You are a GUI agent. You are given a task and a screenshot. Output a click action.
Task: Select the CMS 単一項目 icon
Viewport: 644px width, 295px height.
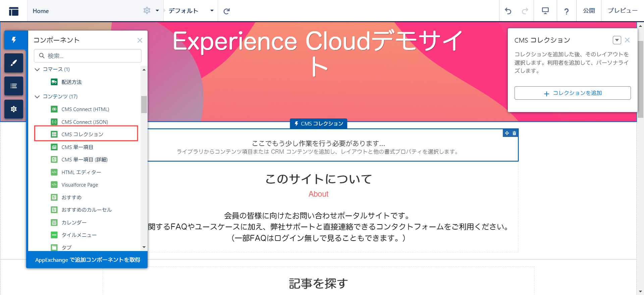coord(54,147)
